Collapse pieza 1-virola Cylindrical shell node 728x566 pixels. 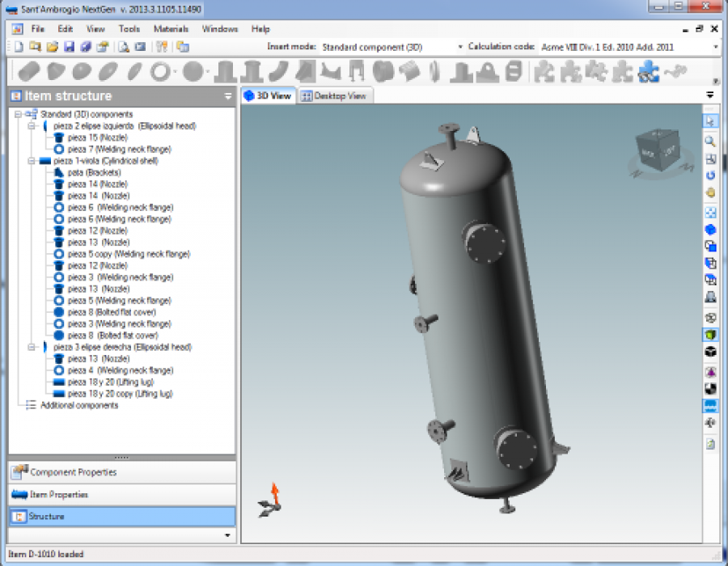tap(31, 161)
